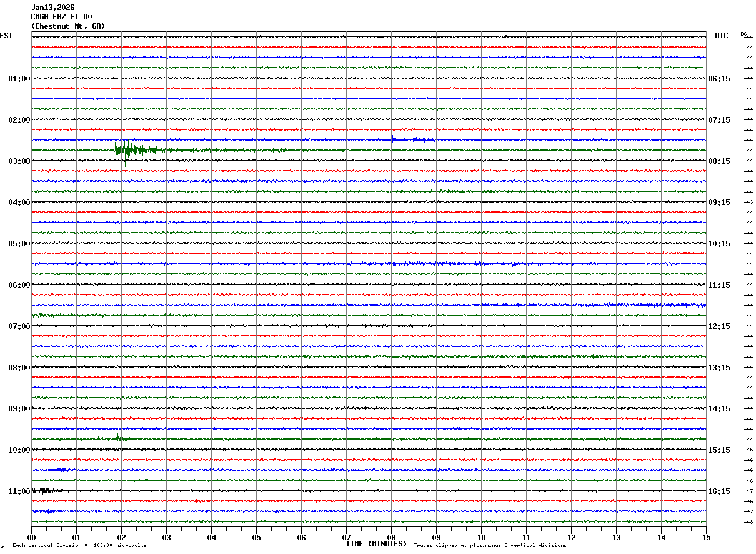756x554 pixels.
Task: Click the large green earthquake signal burst
Action: (x=127, y=150)
